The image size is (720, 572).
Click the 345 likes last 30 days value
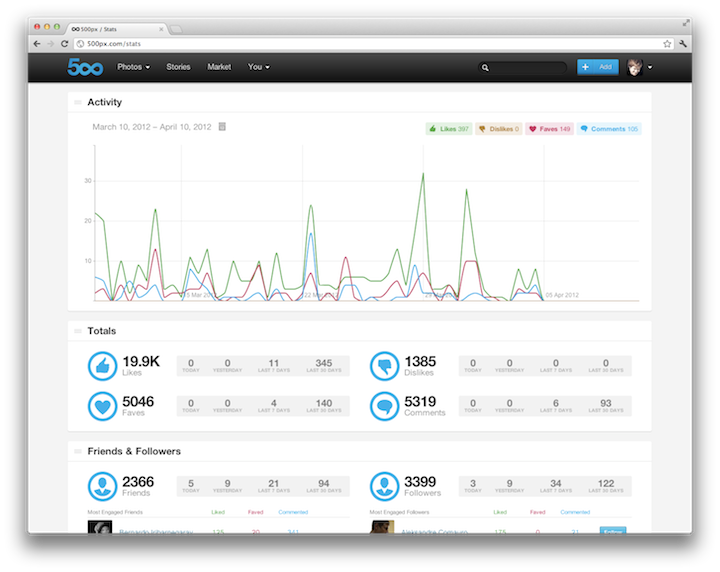tap(324, 363)
